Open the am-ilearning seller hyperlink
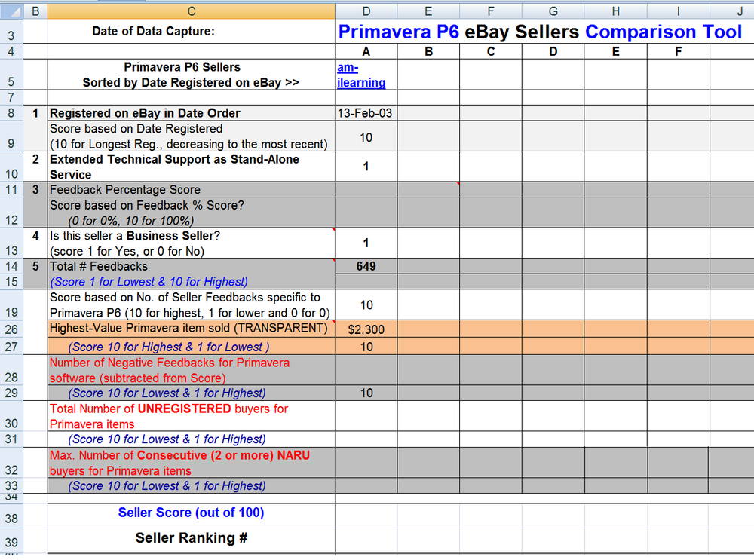The image size is (754, 560). click(361, 75)
